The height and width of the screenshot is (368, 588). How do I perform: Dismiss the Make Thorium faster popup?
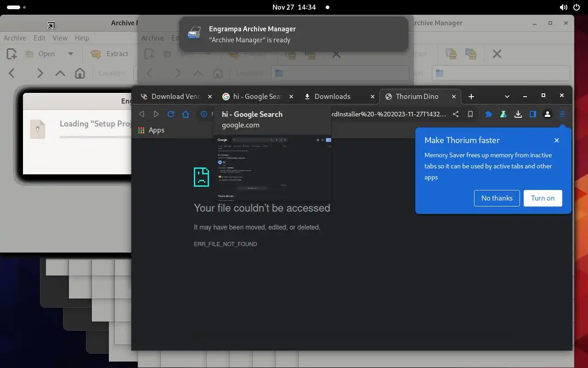coord(557,140)
